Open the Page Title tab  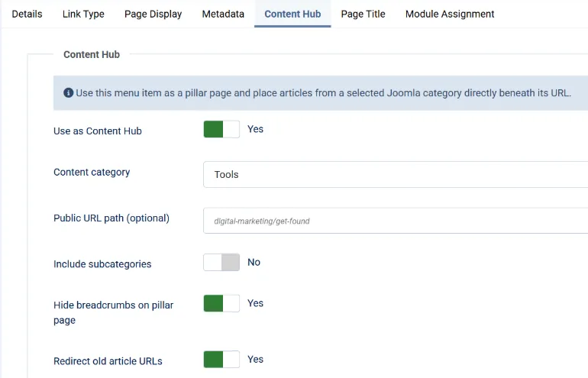[x=363, y=14]
